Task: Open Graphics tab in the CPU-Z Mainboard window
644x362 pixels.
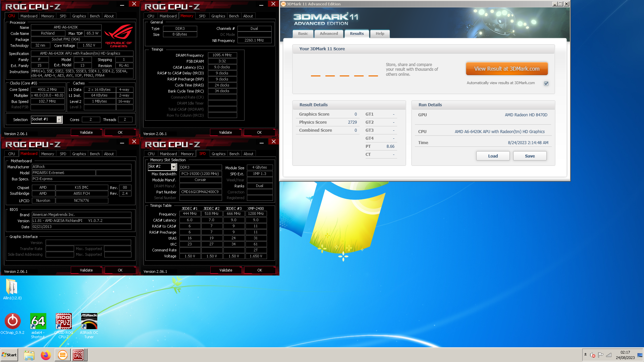Action: (x=79, y=154)
